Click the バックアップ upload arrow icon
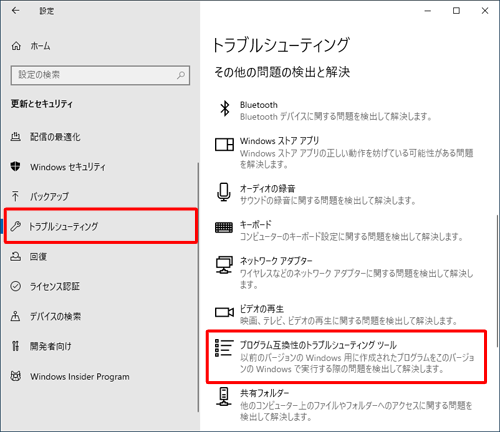Image resolution: width=500 pixels, height=432 pixels. pos(15,196)
